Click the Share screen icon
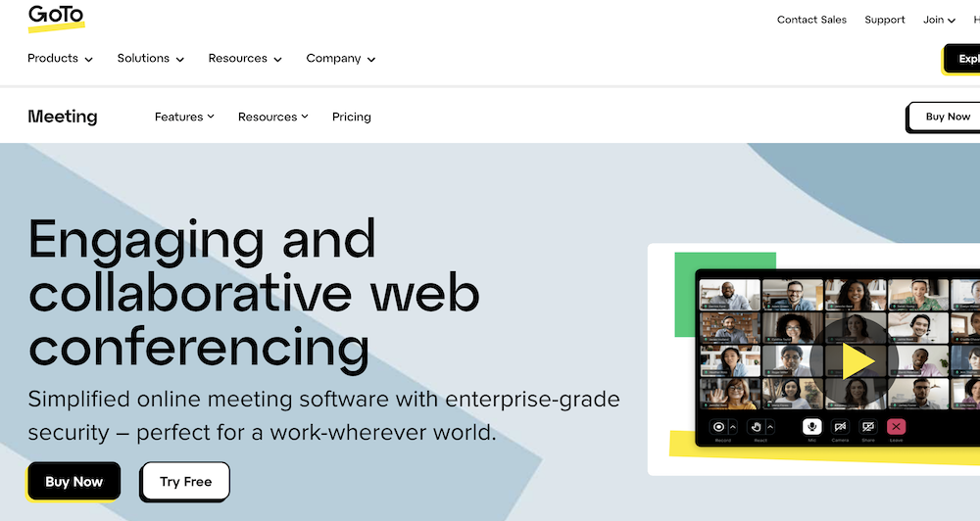Viewport: 980px width, 521px height. (x=867, y=427)
